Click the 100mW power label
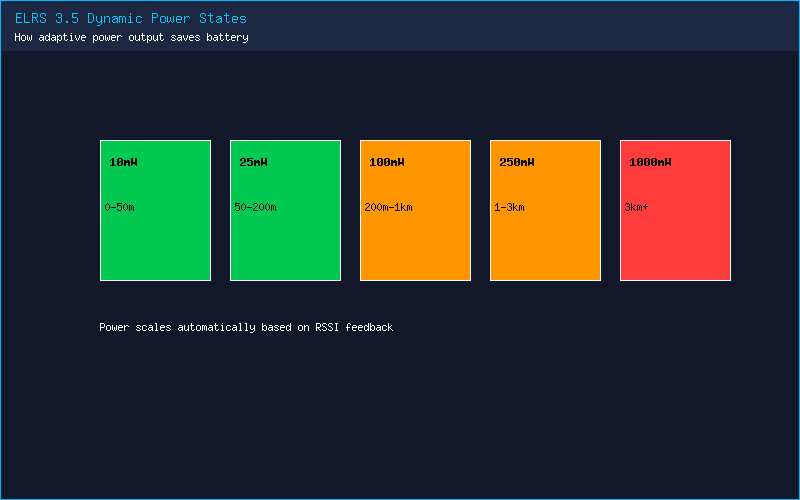 tap(387, 162)
